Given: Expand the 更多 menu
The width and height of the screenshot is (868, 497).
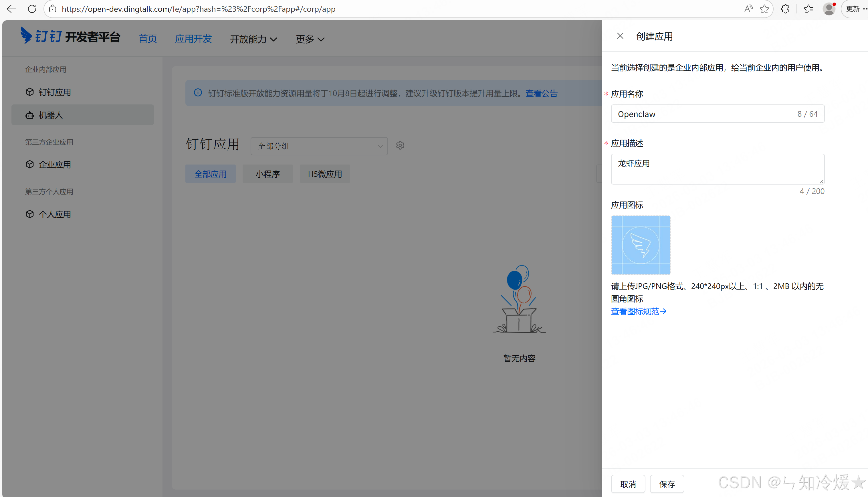Looking at the screenshot, I should pos(309,39).
